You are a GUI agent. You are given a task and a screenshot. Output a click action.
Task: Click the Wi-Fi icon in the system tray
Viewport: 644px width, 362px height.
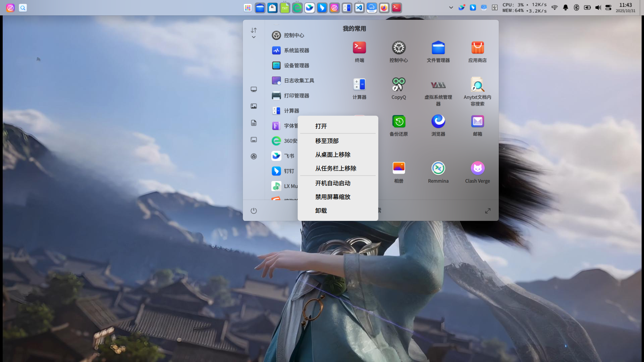[x=554, y=8]
